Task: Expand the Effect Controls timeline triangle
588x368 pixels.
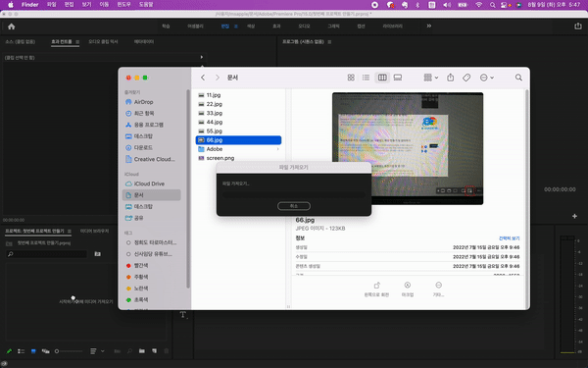Action: pyautogui.click(x=201, y=57)
